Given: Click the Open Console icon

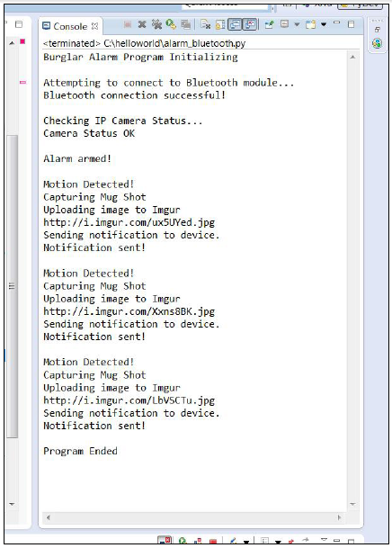Looking at the screenshot, I should click(310, 24).
